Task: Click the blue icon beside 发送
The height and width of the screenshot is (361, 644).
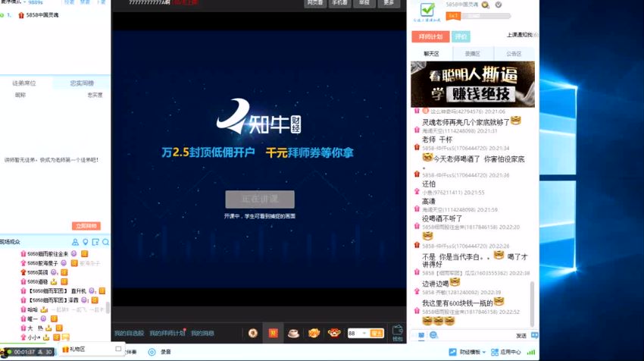Action: coord(534,335)
